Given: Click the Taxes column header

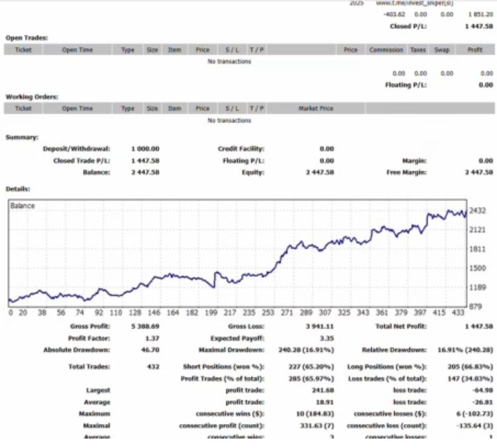Looking at the screenshot, I should click(x=418, y=50).
